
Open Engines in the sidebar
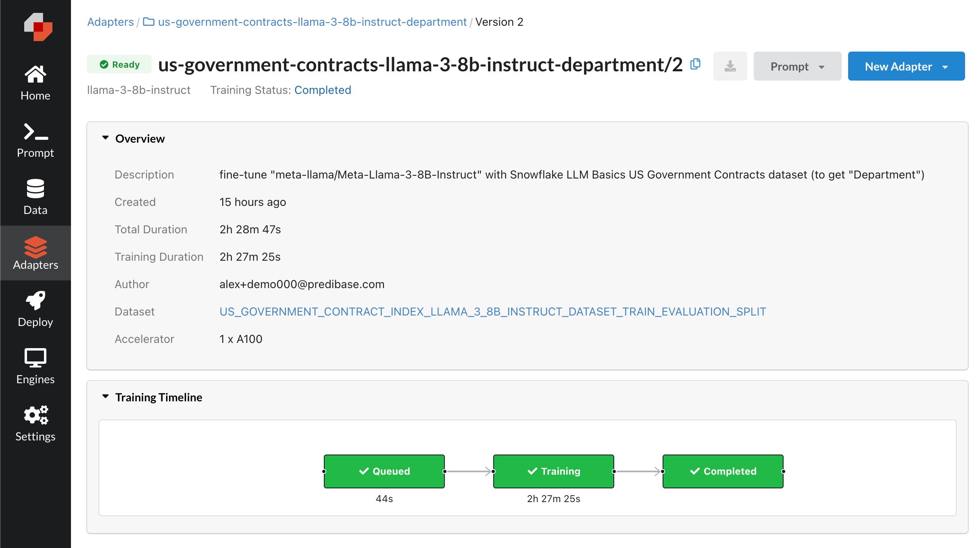35,367
